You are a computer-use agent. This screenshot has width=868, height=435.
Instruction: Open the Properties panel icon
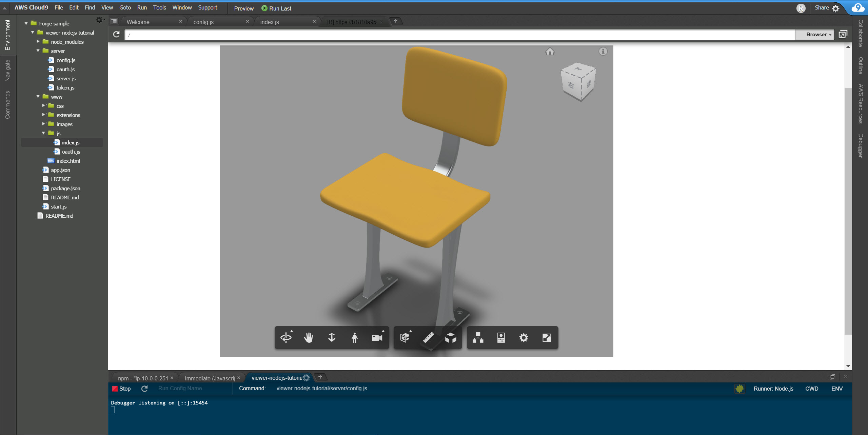pyautogui.click(x=501, y=337)
